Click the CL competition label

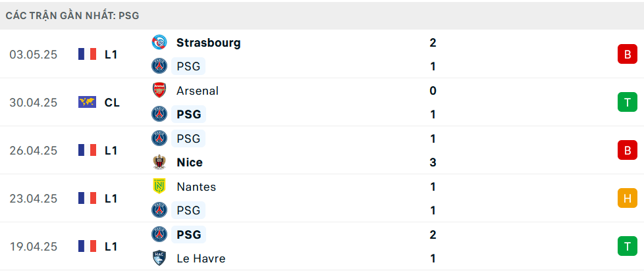tap(112, 103)
